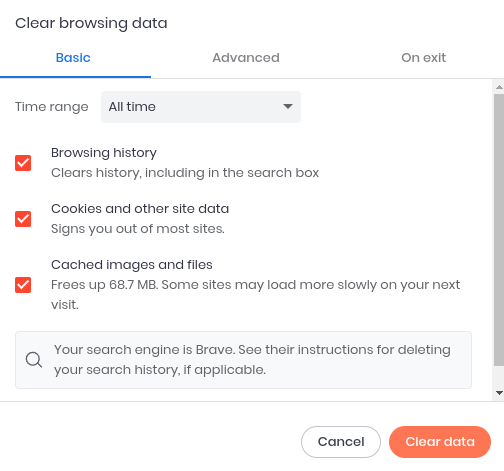
Task: Switch to the On exit tab
Action: point(423,58)
